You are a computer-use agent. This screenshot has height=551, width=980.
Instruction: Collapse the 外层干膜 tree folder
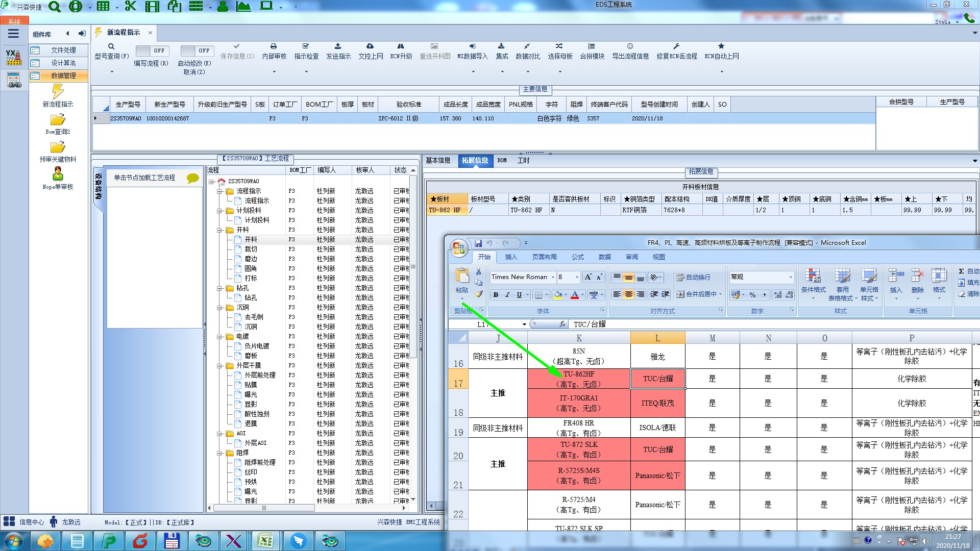click(219, 366)
